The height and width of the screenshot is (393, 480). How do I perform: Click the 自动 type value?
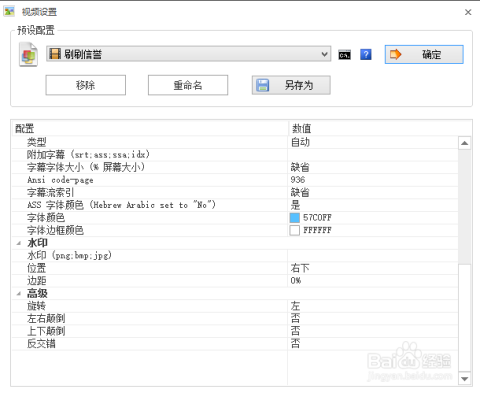(300, 142)
